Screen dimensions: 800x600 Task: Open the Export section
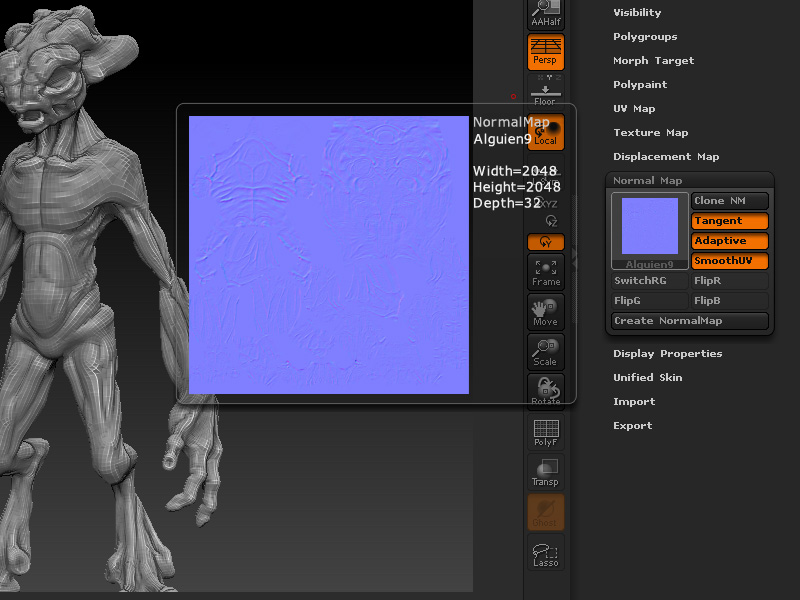point(632,426)
